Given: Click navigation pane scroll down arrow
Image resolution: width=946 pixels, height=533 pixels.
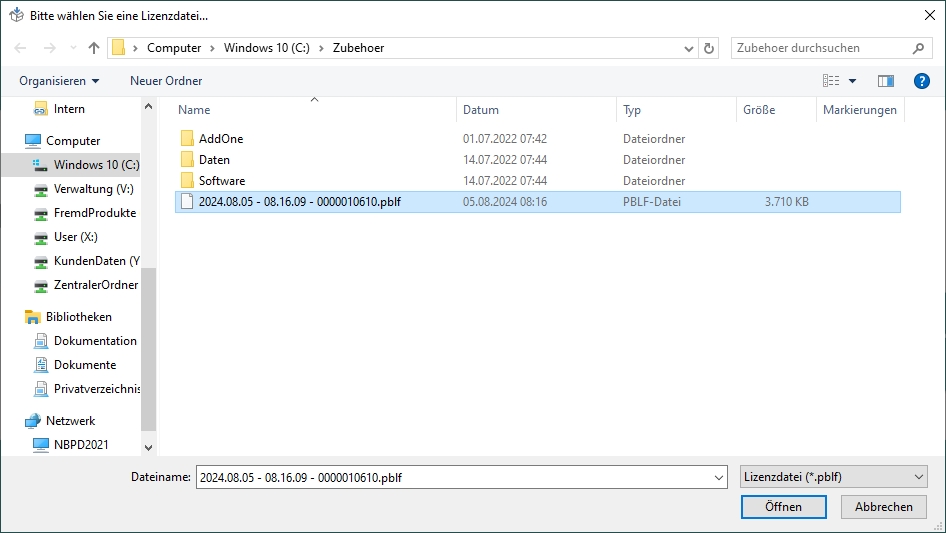Looking at the screenshot, I should tap(148, 448).
